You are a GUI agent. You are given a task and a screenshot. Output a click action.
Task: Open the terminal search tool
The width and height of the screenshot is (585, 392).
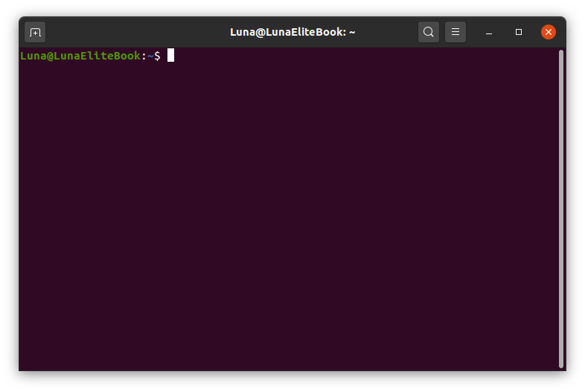click(428, 32)
